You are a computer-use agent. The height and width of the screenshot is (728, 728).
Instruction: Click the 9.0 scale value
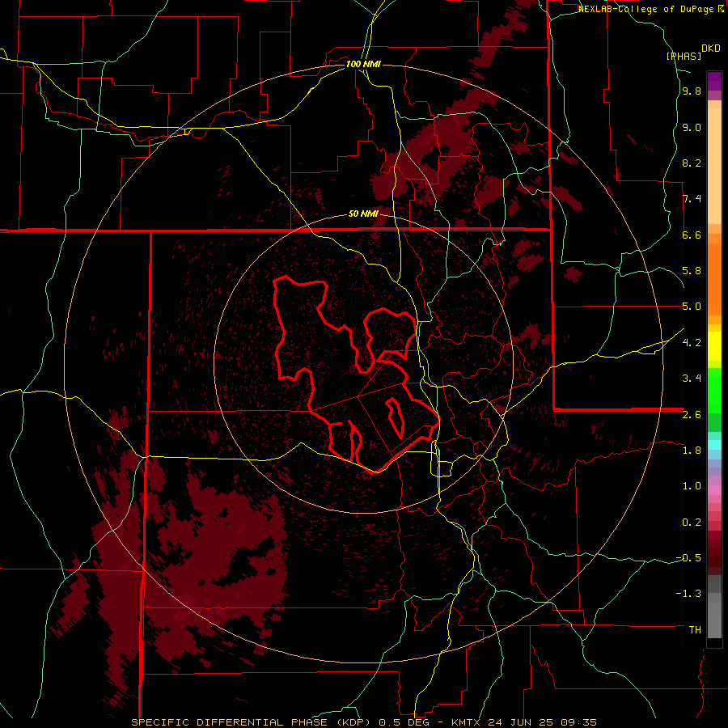click(x=692, y=127)
